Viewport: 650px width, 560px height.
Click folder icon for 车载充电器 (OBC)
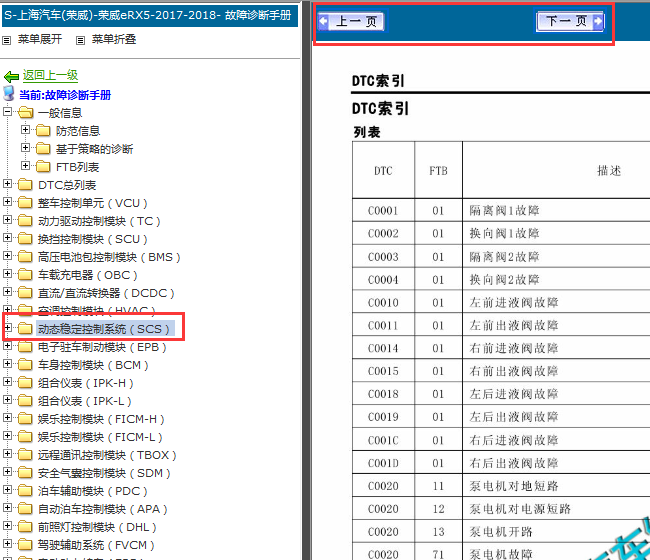(25, 275)
